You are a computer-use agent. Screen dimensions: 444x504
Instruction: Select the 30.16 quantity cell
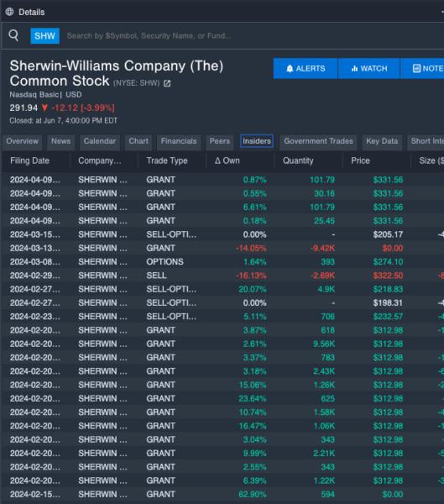(324, 193)
